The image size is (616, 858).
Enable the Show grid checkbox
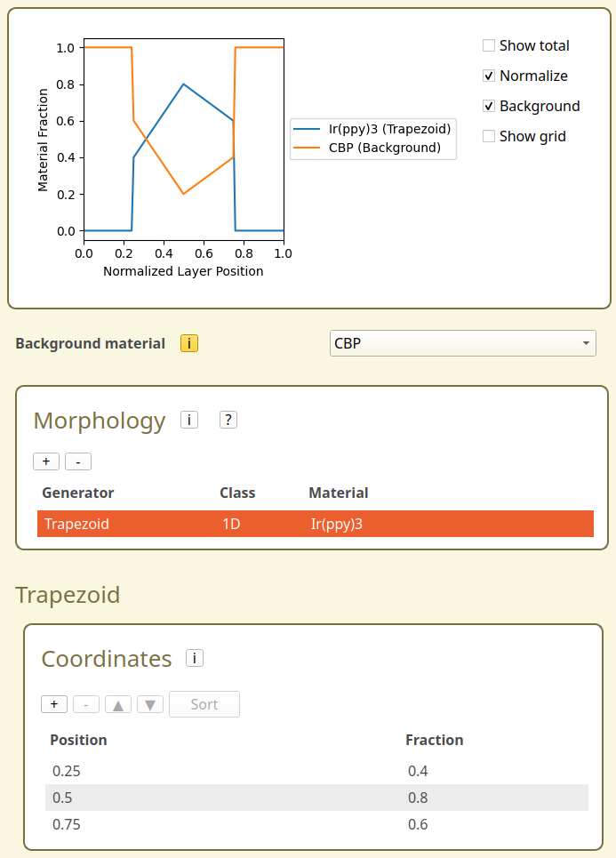489,136
